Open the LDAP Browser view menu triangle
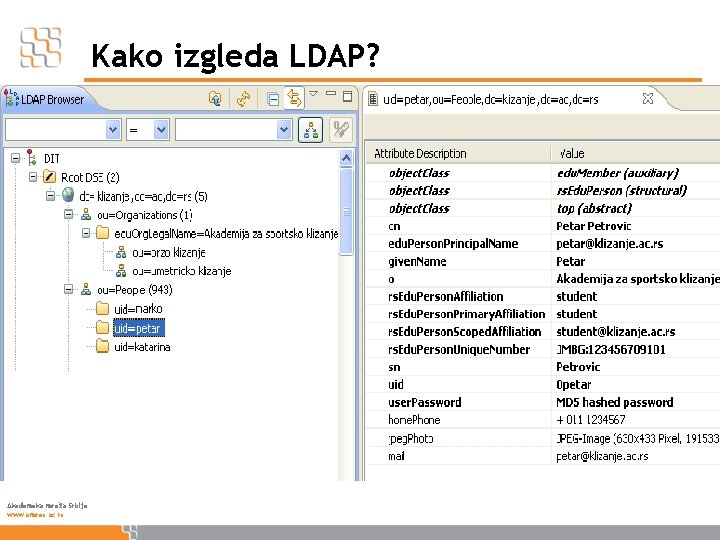The height and width of the screenshot is (540, 720). [x=314, y=93]
